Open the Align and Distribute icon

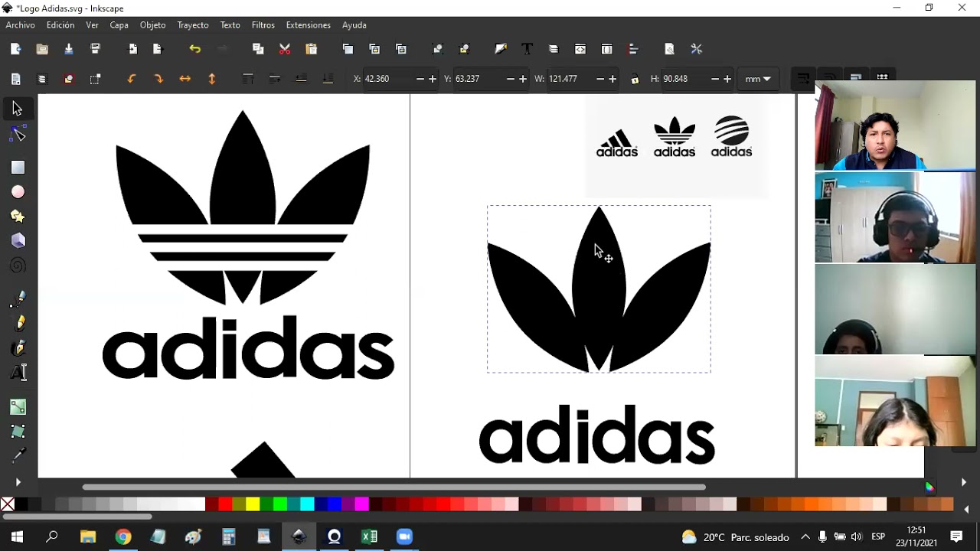tap(633, 49)
